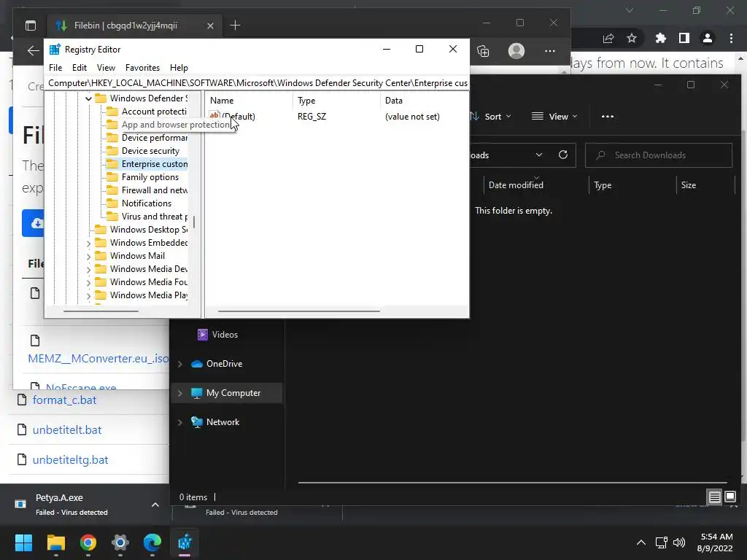Open the Favorites menu in Registry Editor
This screenshot has width=747, height=560.
click(142, 68)
